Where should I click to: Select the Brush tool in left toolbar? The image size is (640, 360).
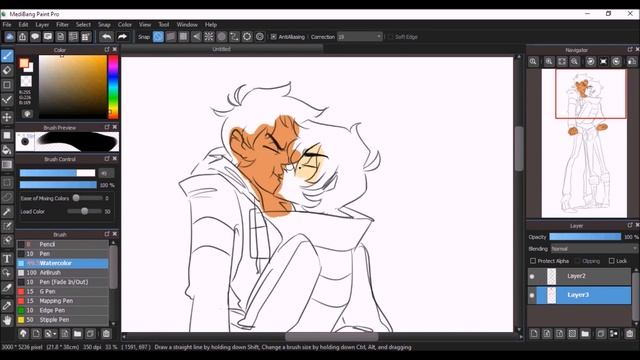[7, 56]
